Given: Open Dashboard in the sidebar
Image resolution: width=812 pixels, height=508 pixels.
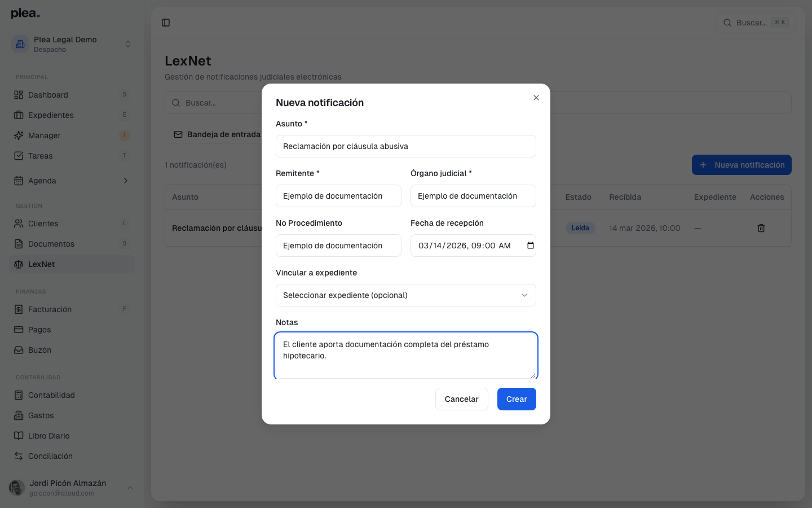Looking at the screenshot, I should click(x=72, y=95).
